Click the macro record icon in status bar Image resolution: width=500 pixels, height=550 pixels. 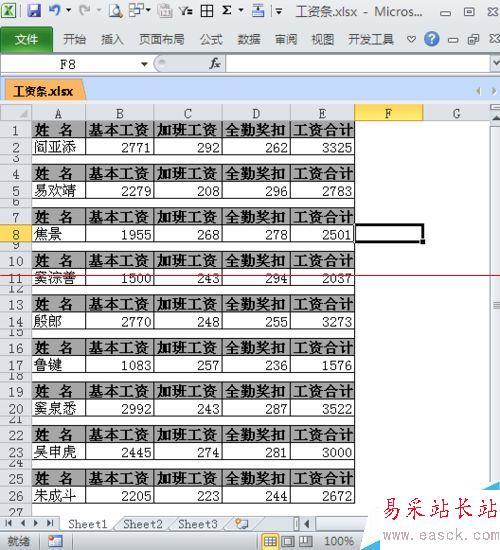[55, 541]
